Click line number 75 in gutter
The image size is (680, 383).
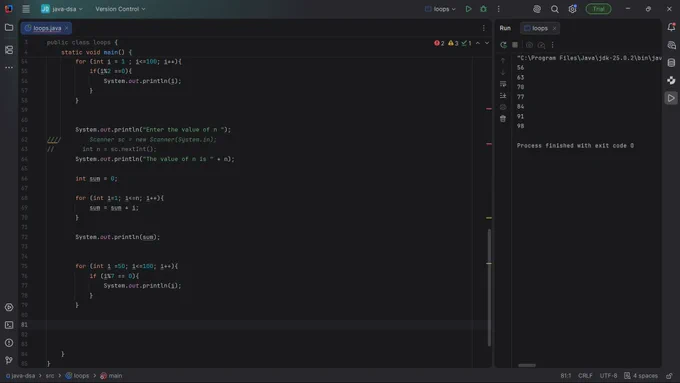(24, 266)
